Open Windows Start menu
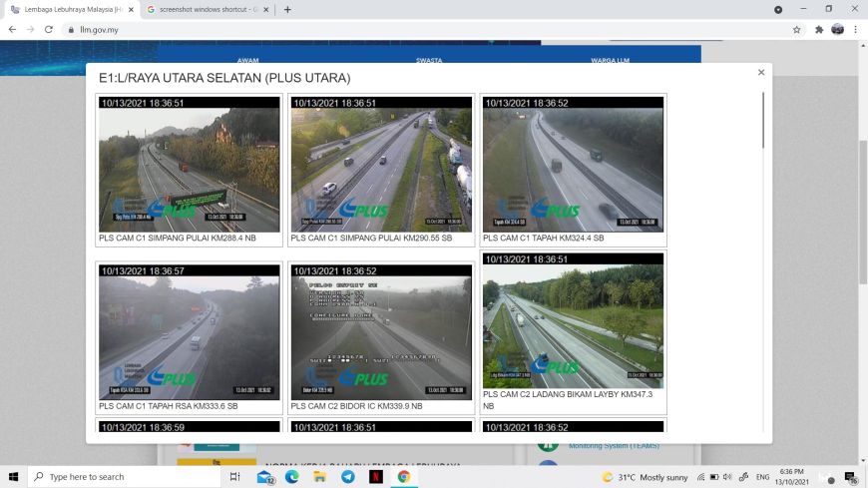 tap(13, 477)
